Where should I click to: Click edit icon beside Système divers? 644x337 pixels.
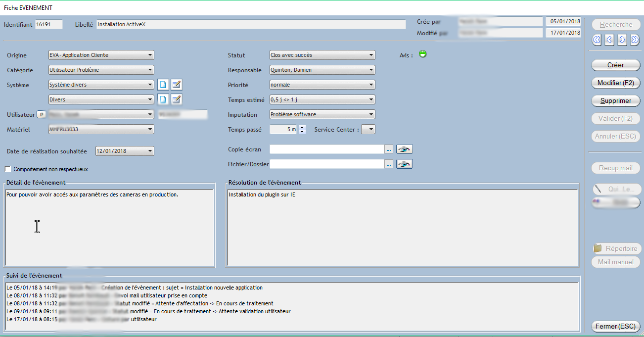click(176, 85)
